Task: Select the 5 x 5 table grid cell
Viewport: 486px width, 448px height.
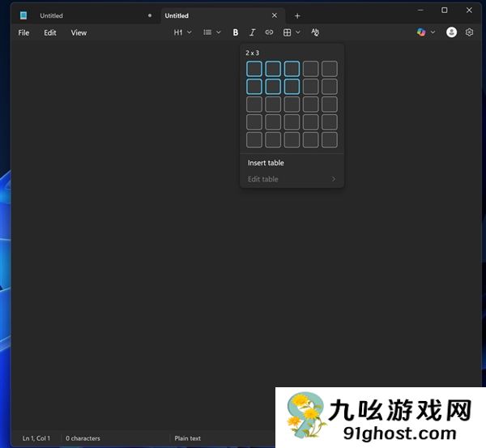Action: click(330, 140)
